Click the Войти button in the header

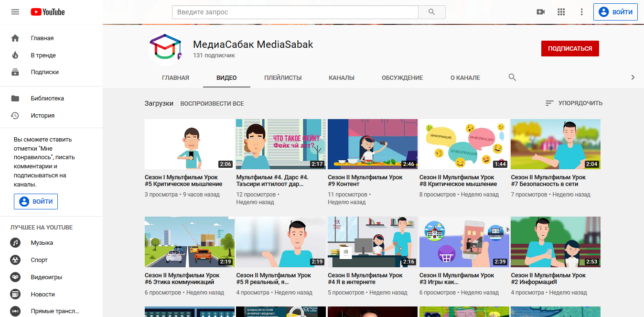click(x=615, y=12)
